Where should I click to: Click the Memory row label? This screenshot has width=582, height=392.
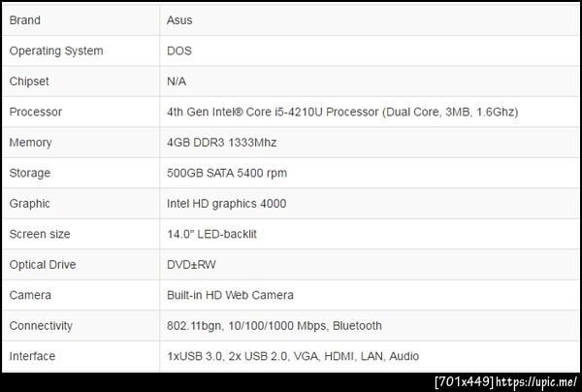tap(30, 143)
